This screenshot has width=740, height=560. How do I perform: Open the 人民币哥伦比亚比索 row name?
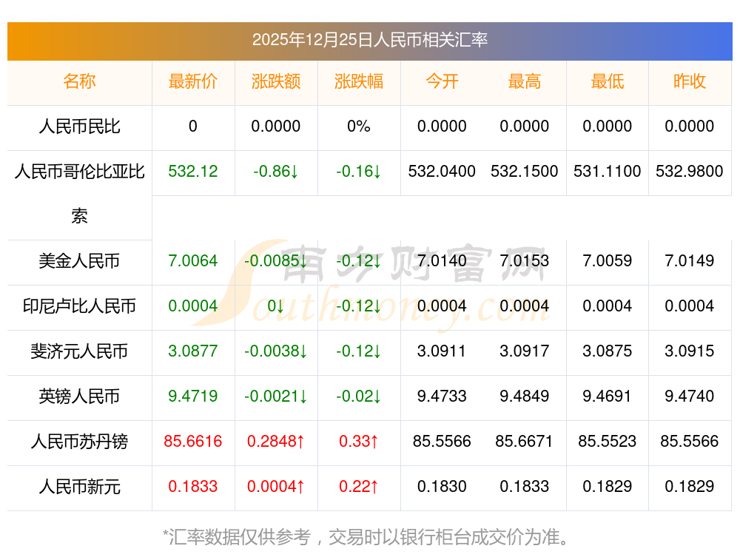(79, 172)
